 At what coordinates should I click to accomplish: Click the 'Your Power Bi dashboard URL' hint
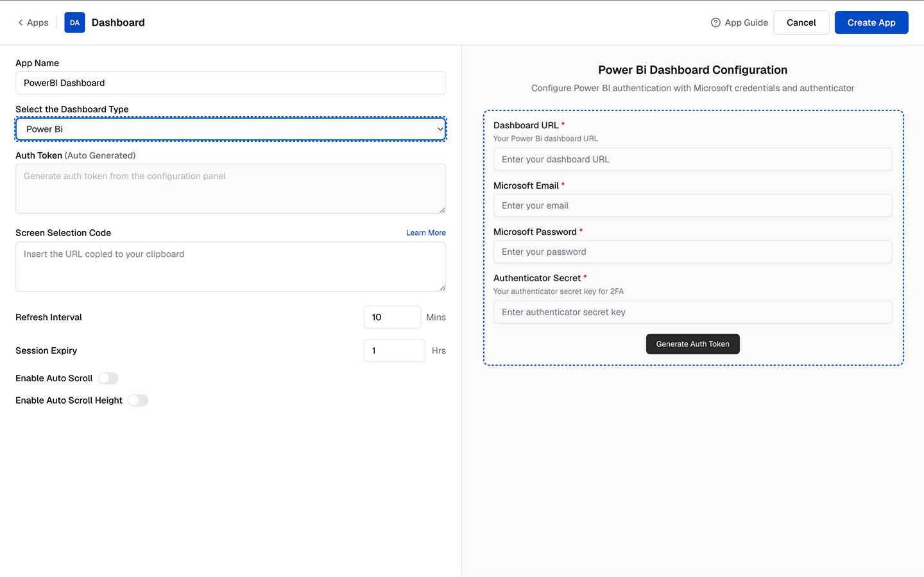[545, 139]
